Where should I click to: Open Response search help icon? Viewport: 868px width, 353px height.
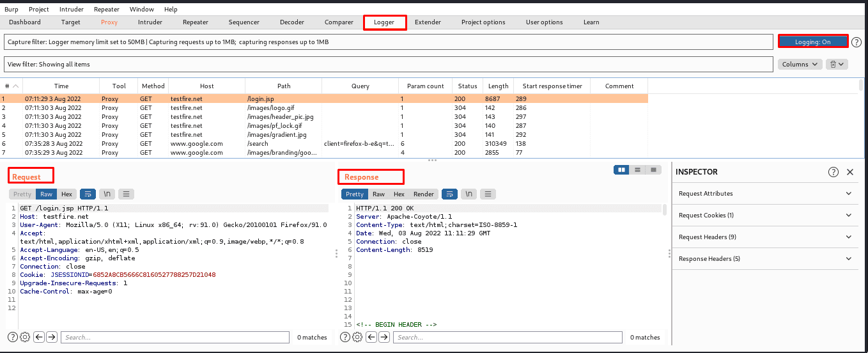click(345, 337)
